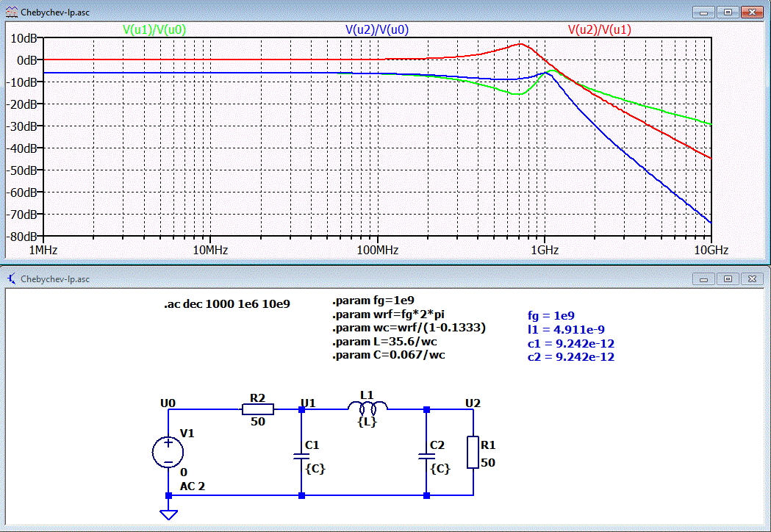Click the 1GHz frequency axis label
771x532 pixels.
click(x=545, y=251)
